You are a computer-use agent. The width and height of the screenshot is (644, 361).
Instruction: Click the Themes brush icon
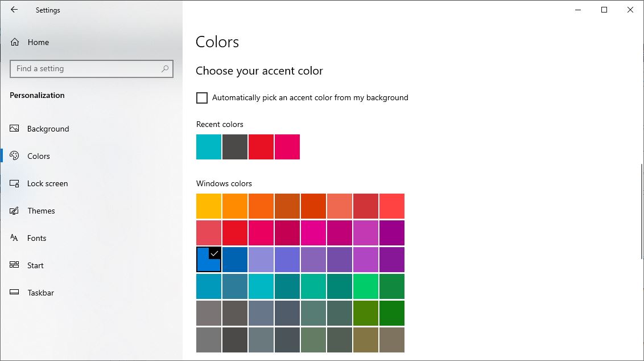click(15, 211)
